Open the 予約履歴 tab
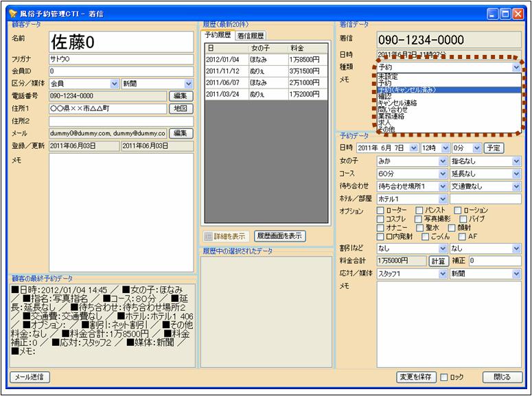Image resolution: width=532 pixels, height=396 pixels. pos(219,36)
